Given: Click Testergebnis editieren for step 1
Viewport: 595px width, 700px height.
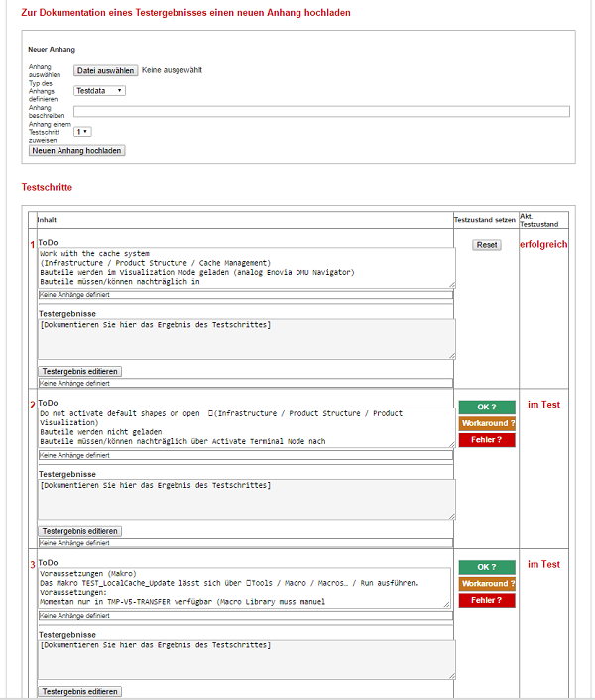Looking at the screenshot, I should click(x=80, y=371).
